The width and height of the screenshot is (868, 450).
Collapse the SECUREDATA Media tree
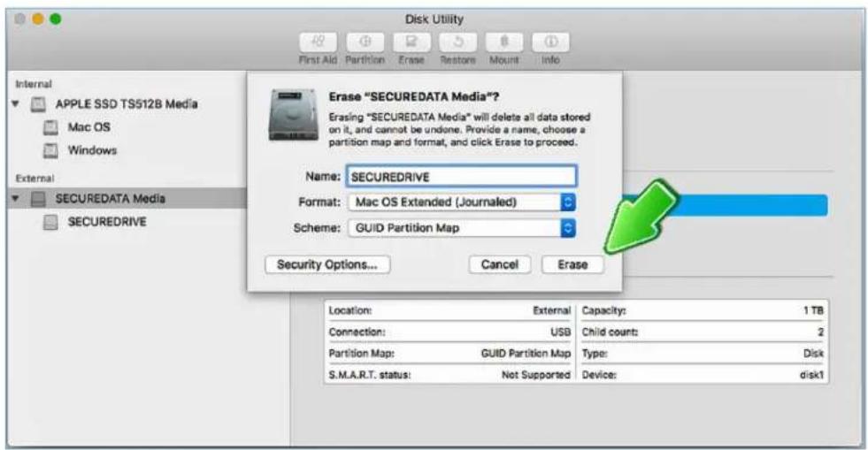[x=16, y=198]
